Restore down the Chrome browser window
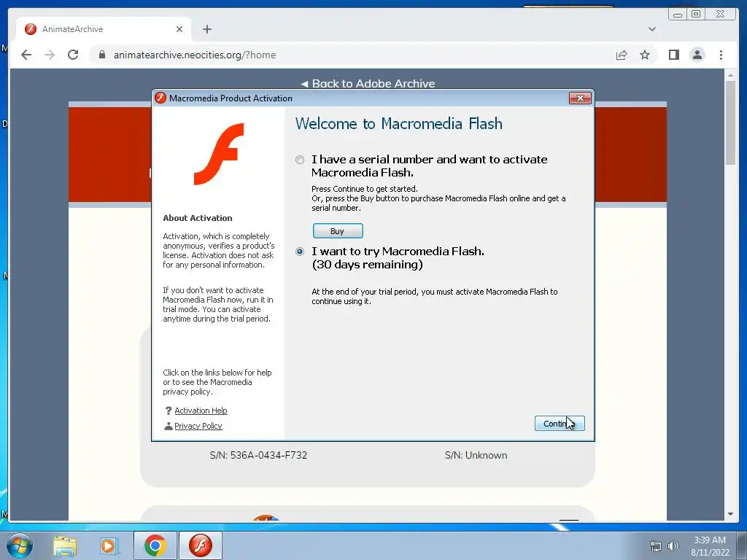This screenshot has width=747, height=560. [x=696, y=14]
